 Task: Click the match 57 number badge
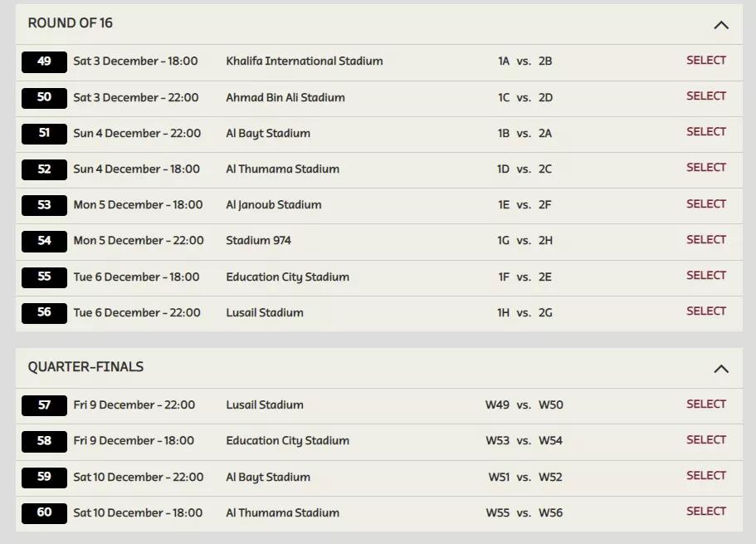[x=44, y=405]
